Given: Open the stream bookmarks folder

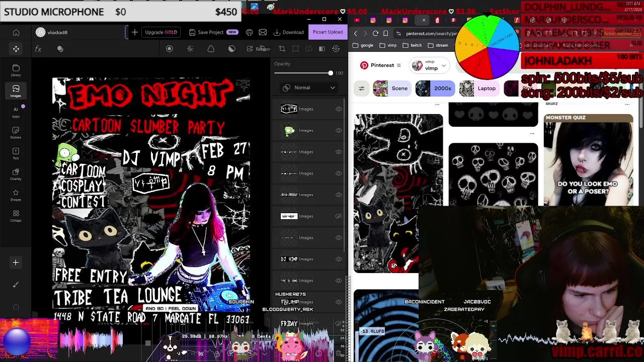Looking at the screenshot, I should 438,45.
